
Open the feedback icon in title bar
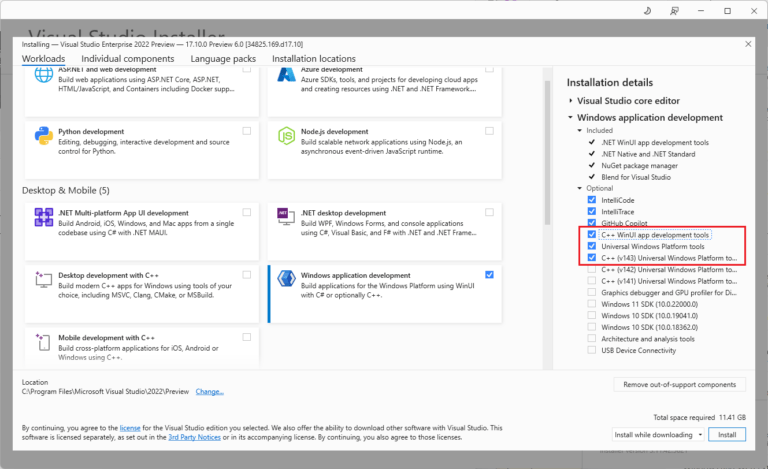674,11
